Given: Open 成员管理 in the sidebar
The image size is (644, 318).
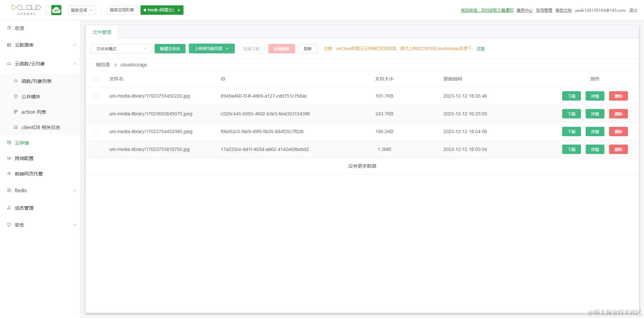Looking at the screenshot, I should pyautogui.click(x=24, y=208).
